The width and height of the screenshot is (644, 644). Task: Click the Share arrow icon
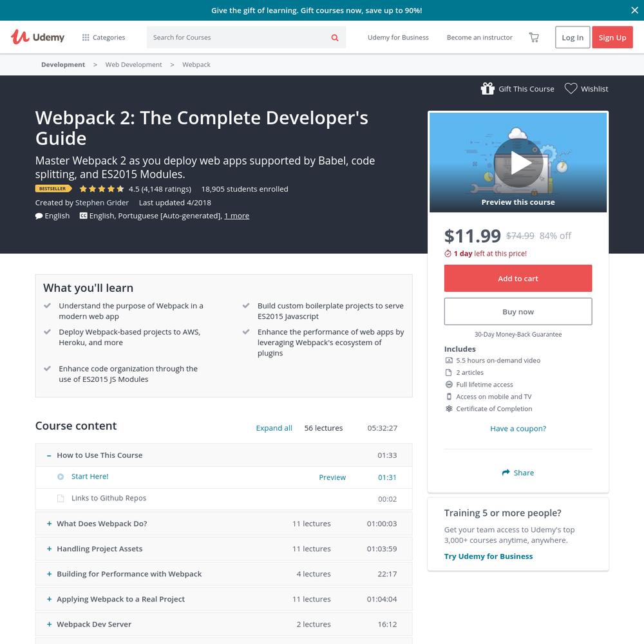[x=506, y=473]
